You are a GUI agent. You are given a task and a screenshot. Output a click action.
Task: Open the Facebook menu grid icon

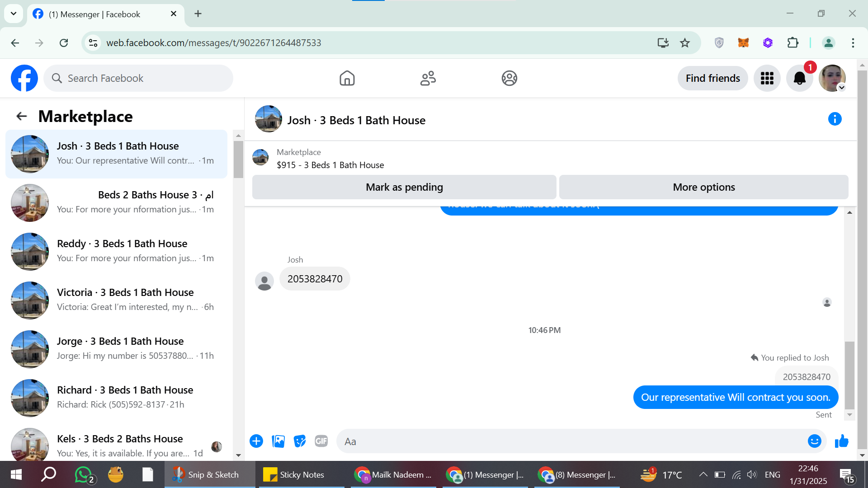767,78
